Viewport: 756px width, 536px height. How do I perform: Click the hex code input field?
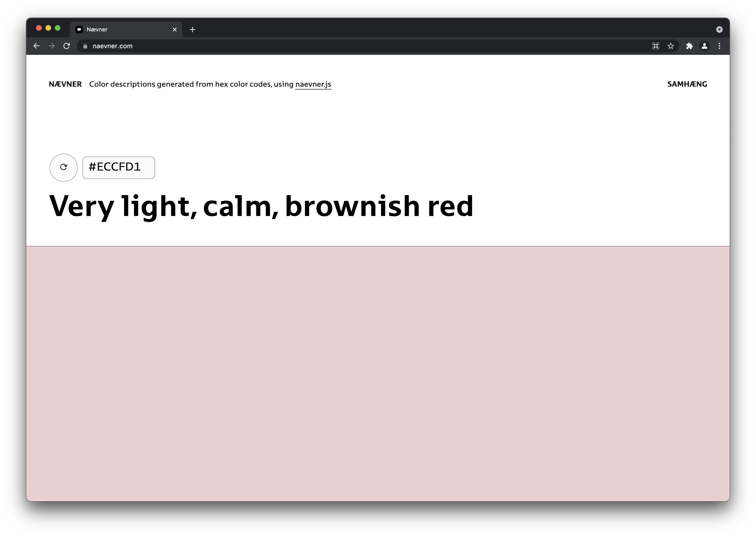tap(119, 168)
